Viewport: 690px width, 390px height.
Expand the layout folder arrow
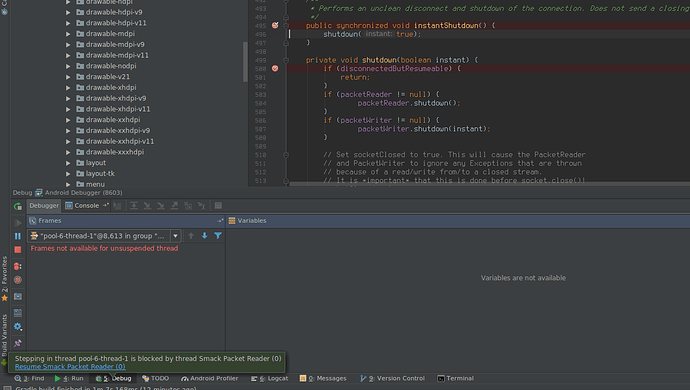[68, 163]
